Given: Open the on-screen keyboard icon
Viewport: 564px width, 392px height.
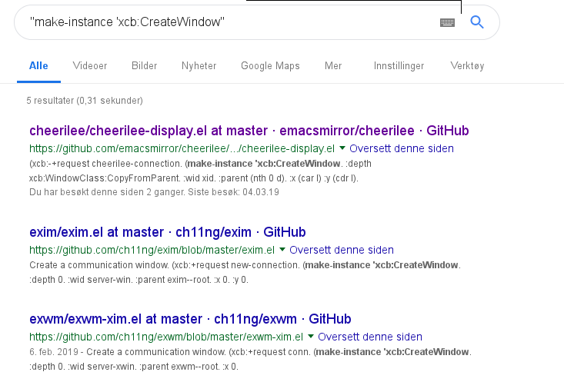Looking at the screenshot, I should 447,22.
